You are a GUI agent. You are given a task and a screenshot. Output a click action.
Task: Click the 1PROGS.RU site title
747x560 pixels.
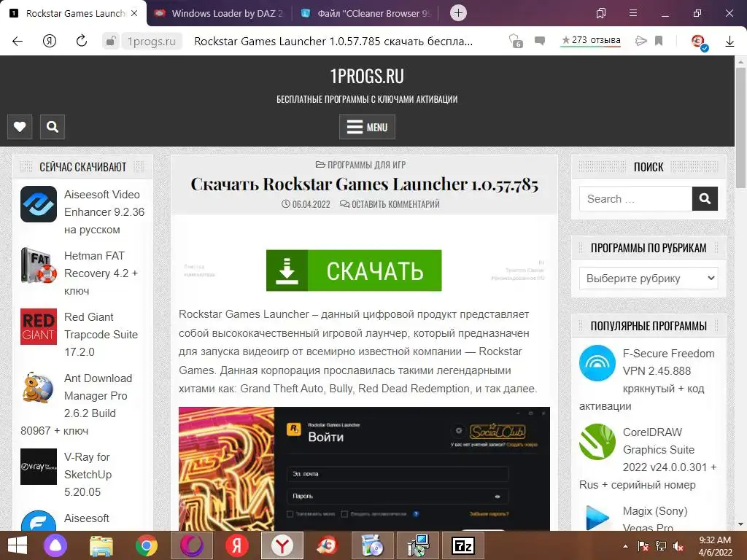[367, 76]
